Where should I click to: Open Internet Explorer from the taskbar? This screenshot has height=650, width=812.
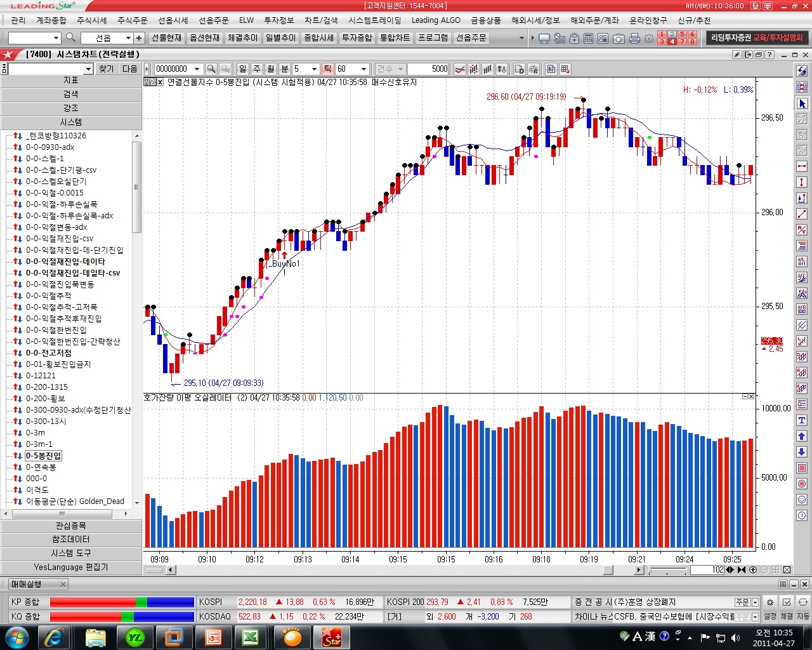[53, 637]
